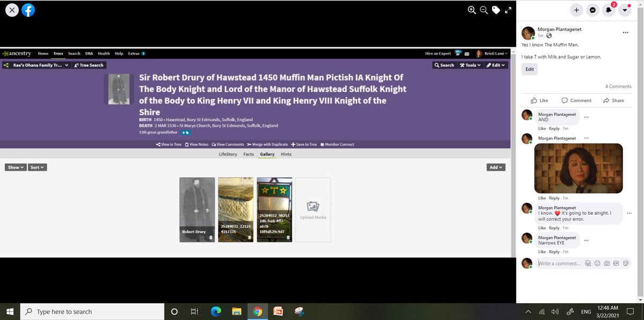The image size is (644, 320).
Task: Click the post audience globe icon
Action: point(548,35)
